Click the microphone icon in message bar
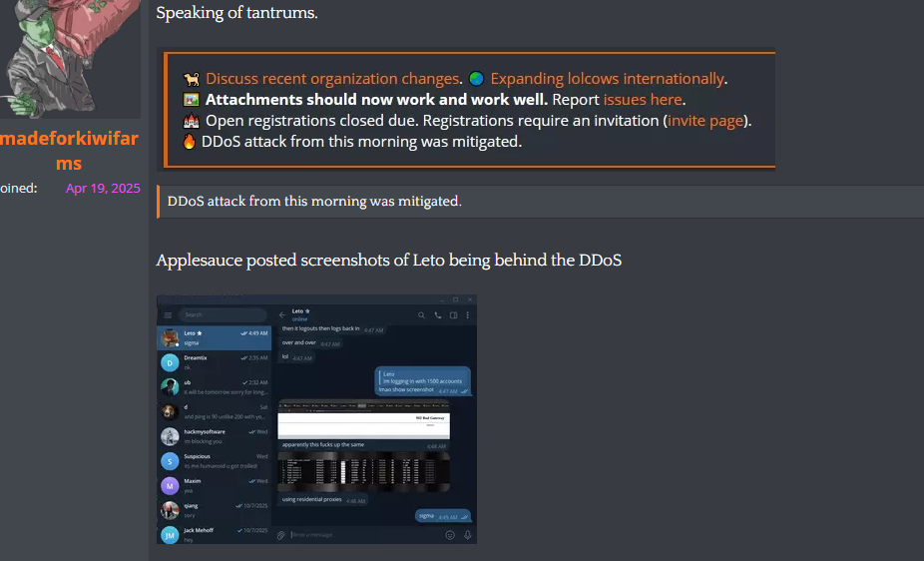Screen dimensions: 924x561 coord(467,535)
